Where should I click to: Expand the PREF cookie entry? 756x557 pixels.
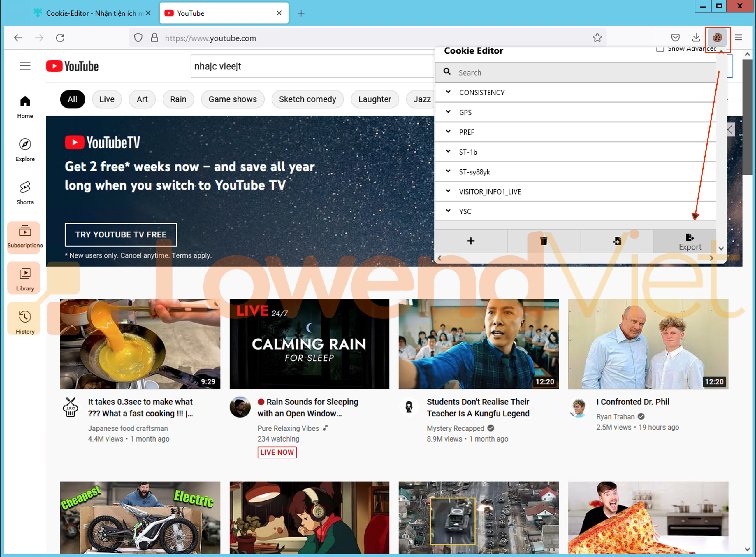pyautogui.click(x=466, y=132)
